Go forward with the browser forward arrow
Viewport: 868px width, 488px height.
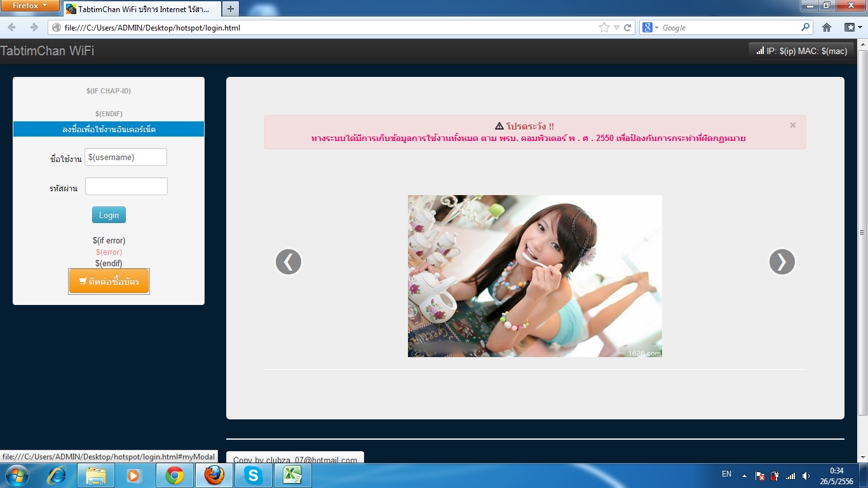pos(34,27)
